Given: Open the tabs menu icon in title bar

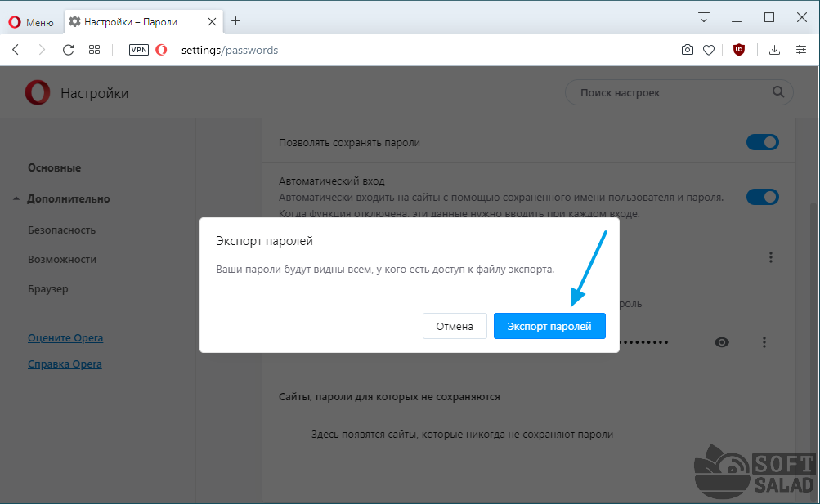Looking at the screenshot, I should [704, 17].
